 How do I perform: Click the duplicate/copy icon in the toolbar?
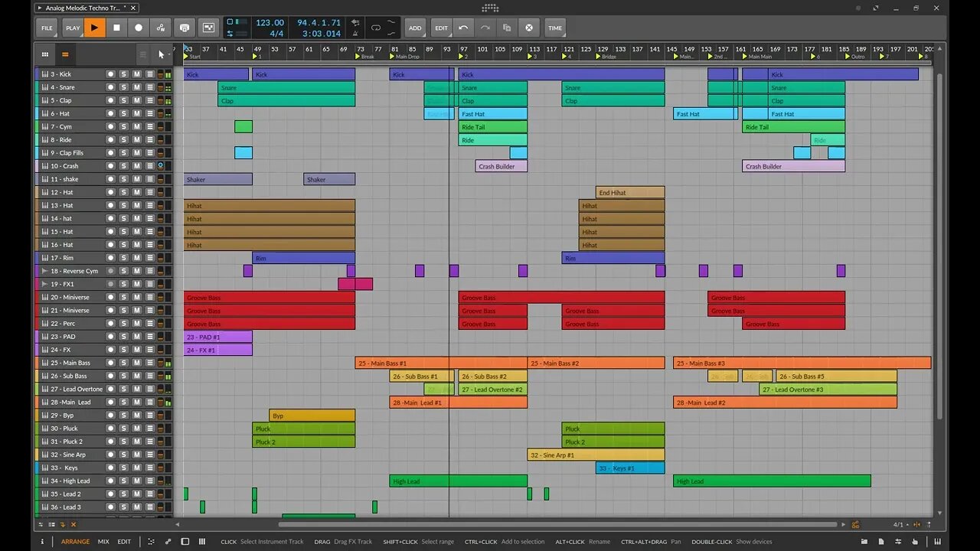(x=506, y=28)
